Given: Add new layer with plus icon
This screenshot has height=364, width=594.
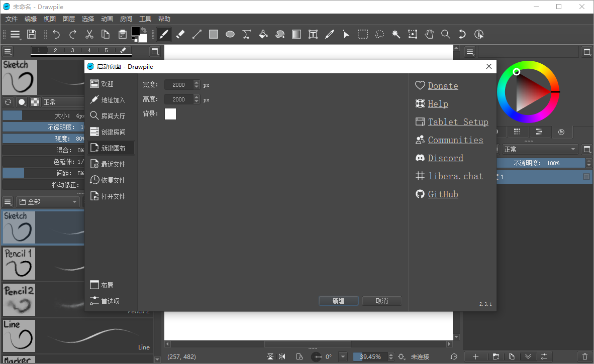Looking at the screenshot, I should [476, 356].
